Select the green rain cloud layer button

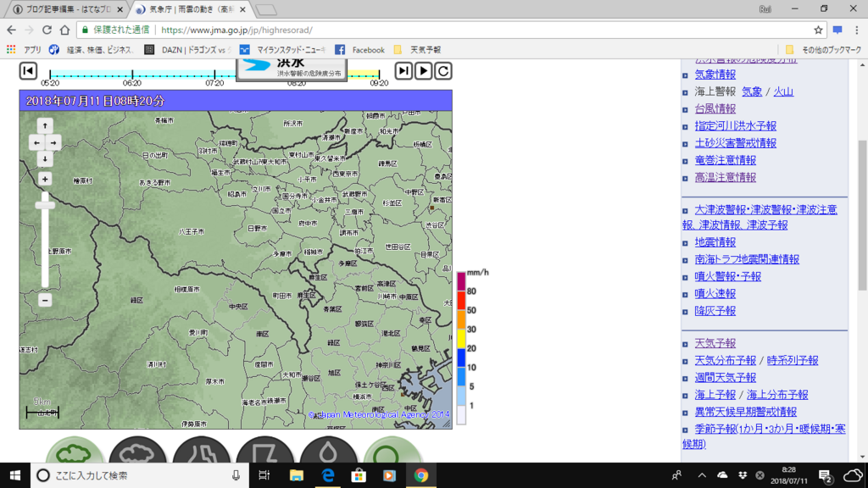pyautogui.click(x=75, y=451)
